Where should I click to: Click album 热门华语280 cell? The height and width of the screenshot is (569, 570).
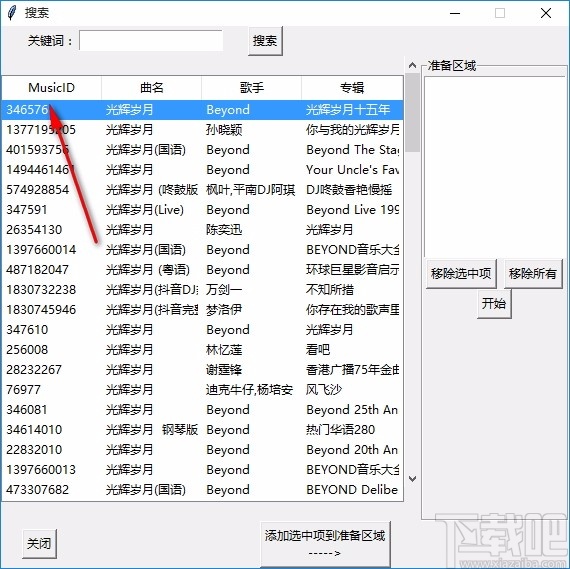(340, 430)
